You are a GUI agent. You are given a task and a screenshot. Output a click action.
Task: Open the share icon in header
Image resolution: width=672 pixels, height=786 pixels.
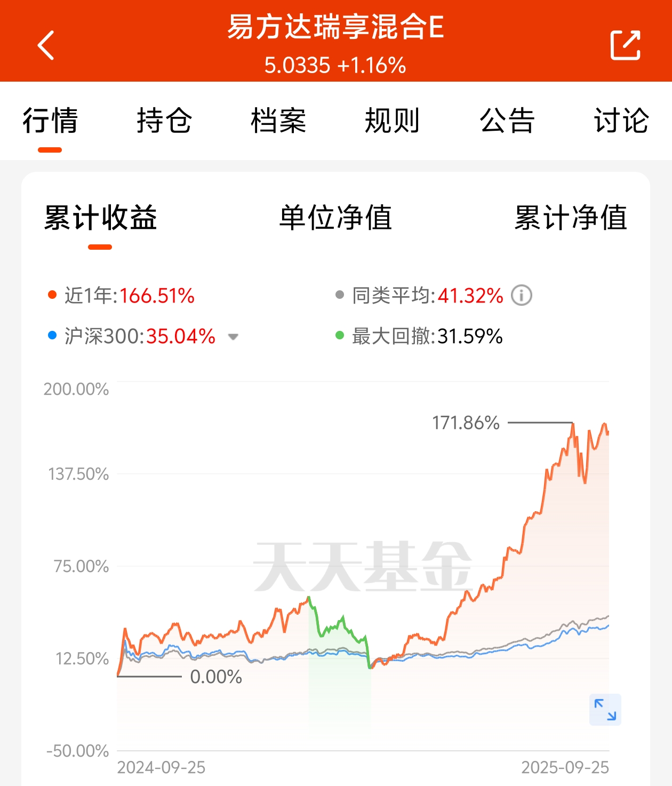point(625,45)
